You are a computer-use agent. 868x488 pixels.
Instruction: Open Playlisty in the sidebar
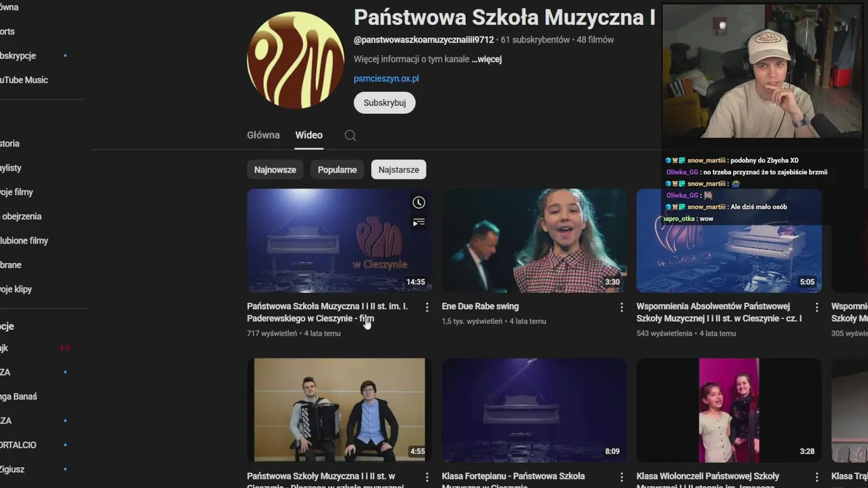[11, 168]
